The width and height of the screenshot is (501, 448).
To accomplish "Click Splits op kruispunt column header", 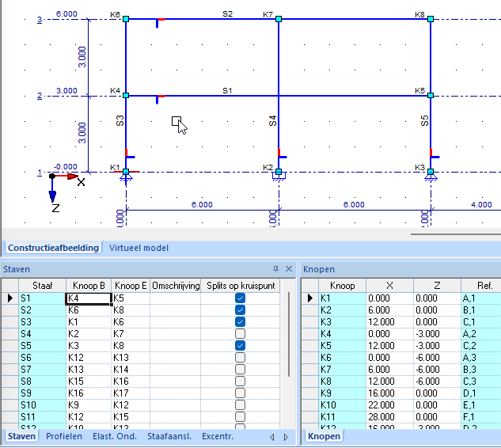I will tap(241, 286).
